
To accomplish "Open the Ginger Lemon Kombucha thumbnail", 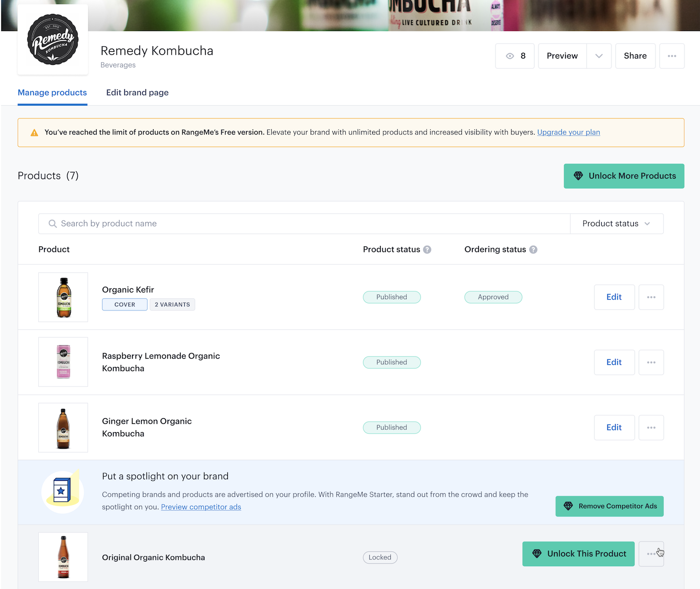I will tap(63, 428).
